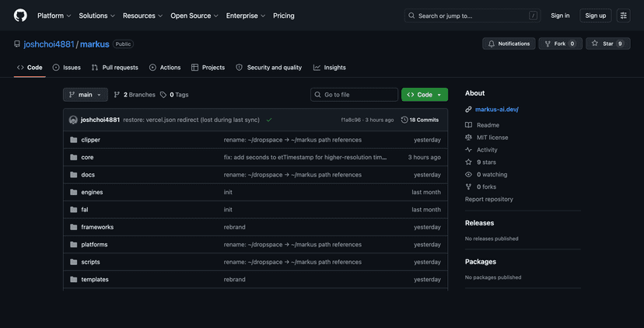Click the Sign up button
This screenshot has width=644, height=328.
(x=596, y=16)
